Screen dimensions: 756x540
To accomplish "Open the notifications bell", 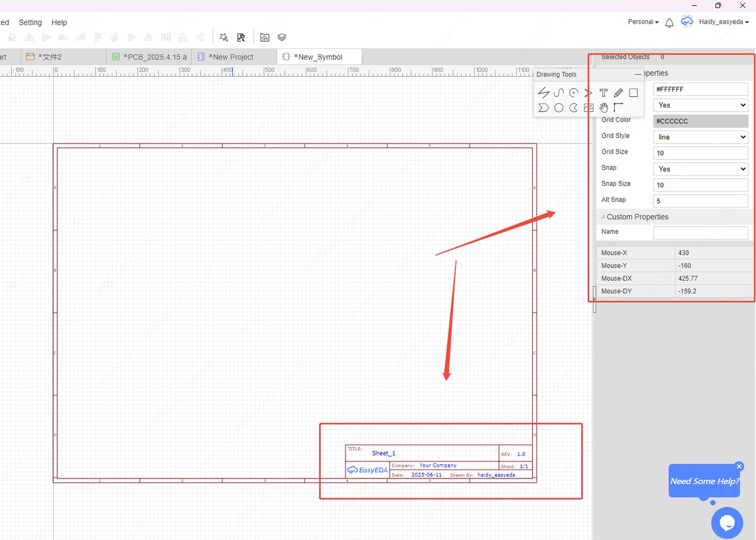I will tap(669, 22).
